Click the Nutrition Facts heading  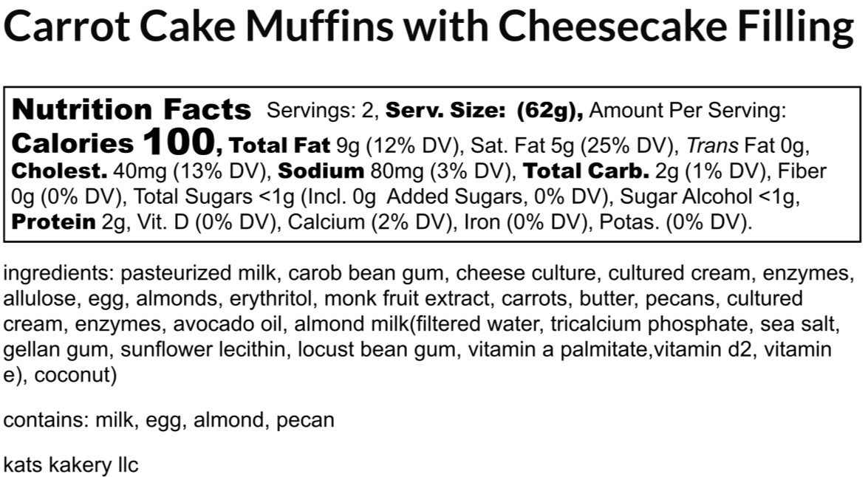click(131, 109)
